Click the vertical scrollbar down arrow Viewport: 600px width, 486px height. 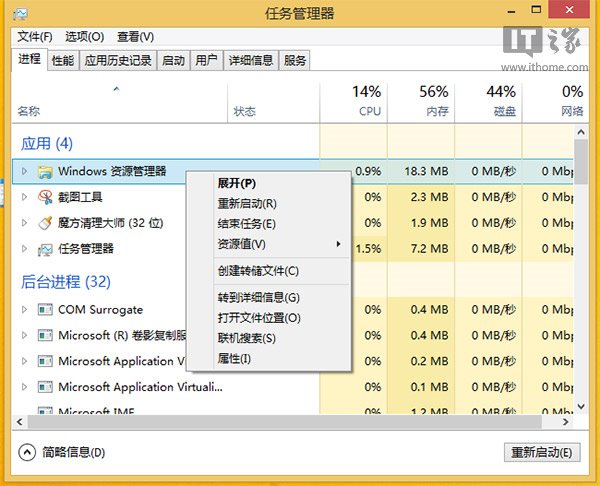(x=581, y=406)
